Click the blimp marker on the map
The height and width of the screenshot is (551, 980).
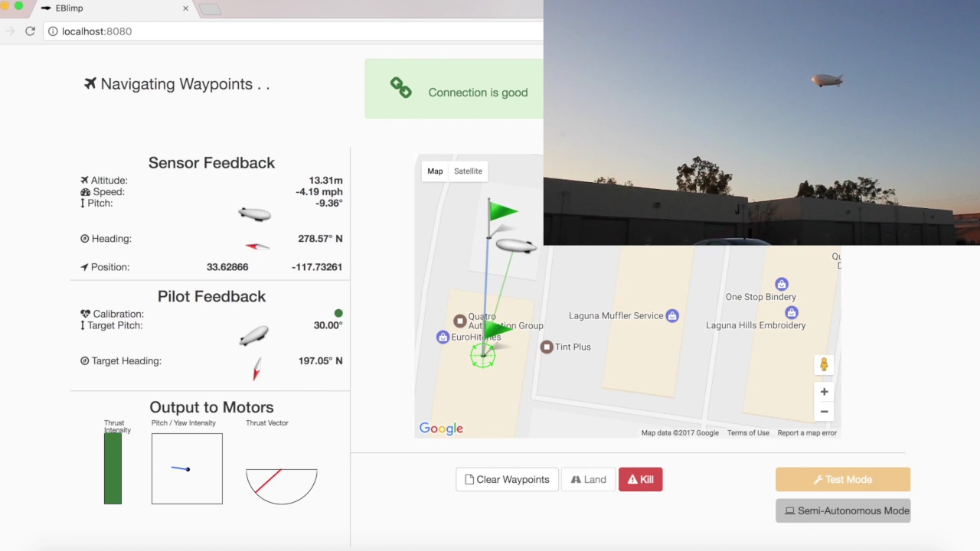pos(516,245)
